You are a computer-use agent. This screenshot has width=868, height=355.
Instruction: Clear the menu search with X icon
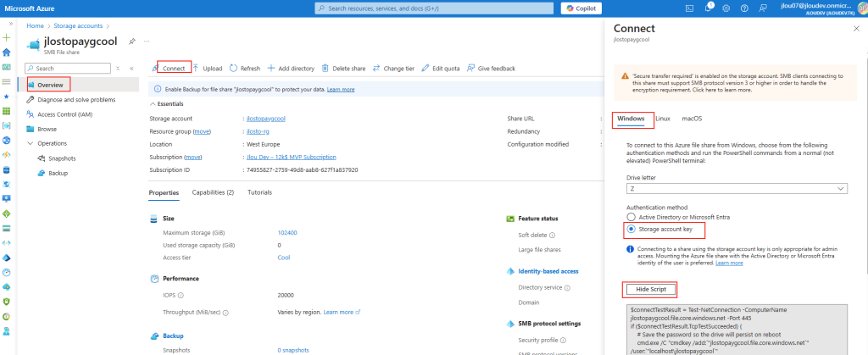point(117,69)
